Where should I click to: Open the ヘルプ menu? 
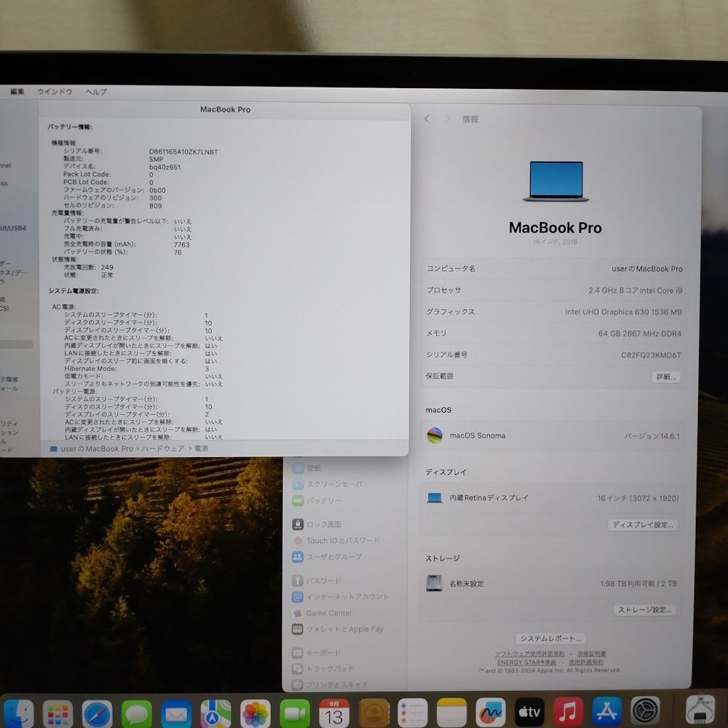pos(96,92)
